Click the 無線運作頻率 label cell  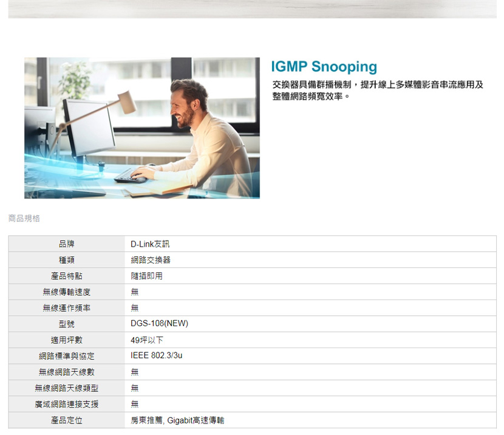point(67,308)
